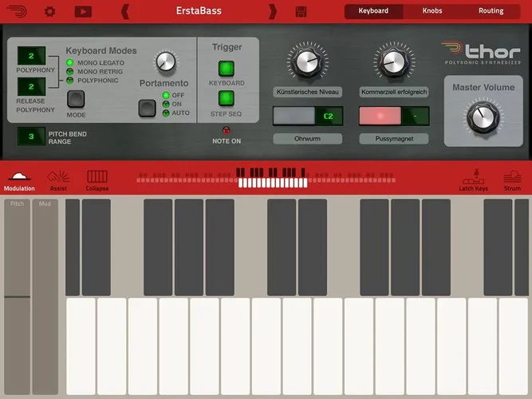Click the Collapse keyboard icon
The width and height of the screenshot is (532, 399).
[x=97, y=181]
